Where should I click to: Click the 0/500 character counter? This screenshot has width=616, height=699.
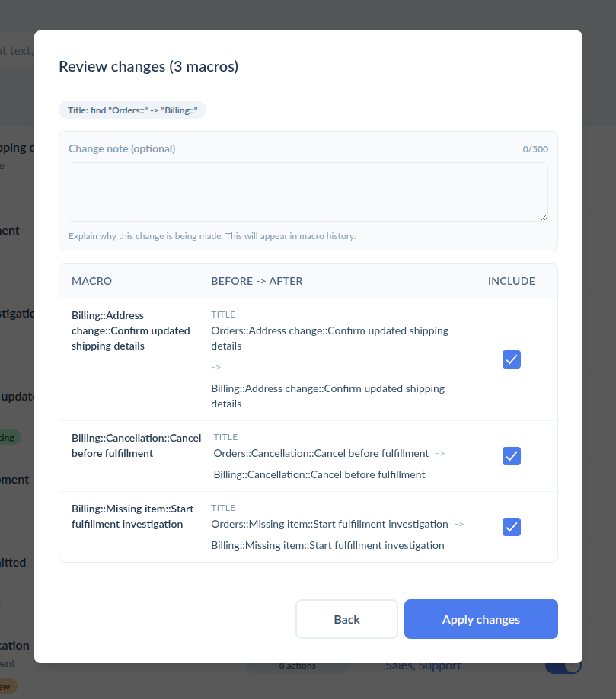click(535, 149)
